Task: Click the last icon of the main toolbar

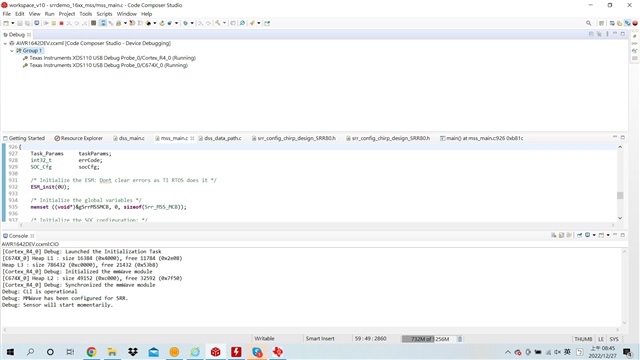Action: pyautogui.click(x=267, y=23)
